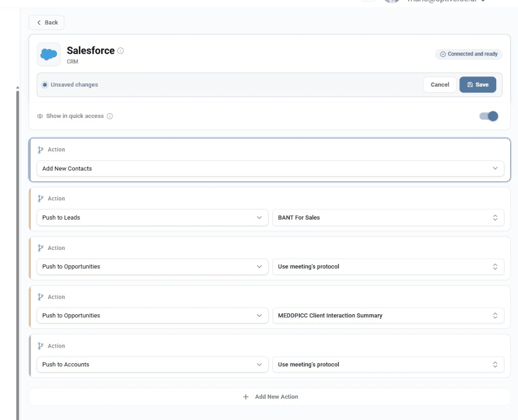Image resolution: width=518 pixels, height=420 pixels.
Task: Click the branch icon in Add New Contacts action
Action: (40, 150)
